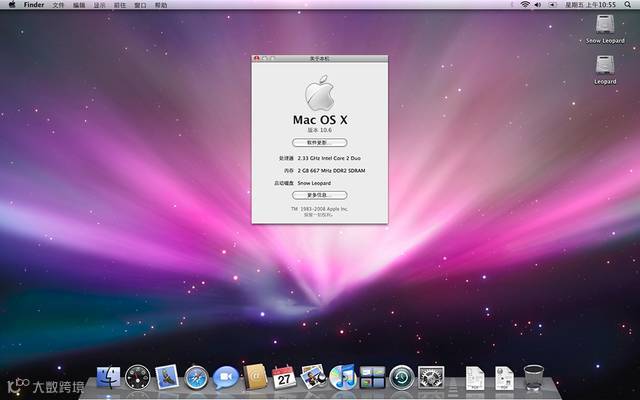The height and width of the screenshot is (400, 640).
Task: Click the 软件更新 (Software Update) button
Action: [x=320, y=142]
